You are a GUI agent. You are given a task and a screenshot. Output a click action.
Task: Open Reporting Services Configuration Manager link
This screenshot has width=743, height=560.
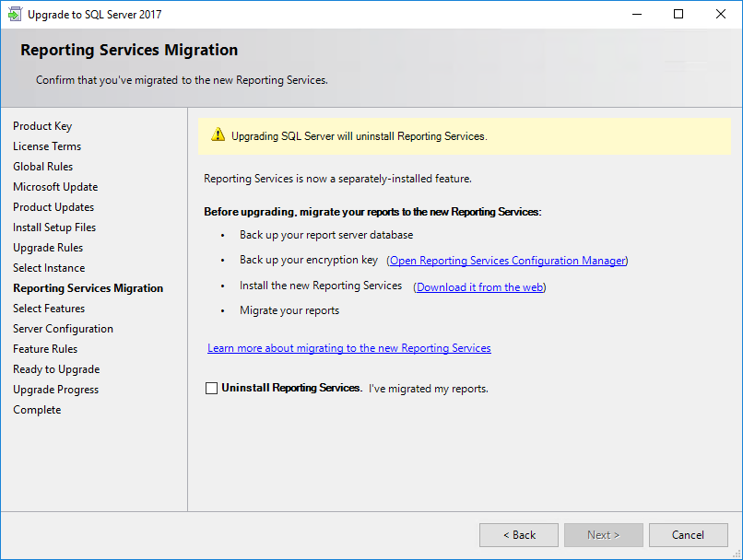(x=508, y=261)
